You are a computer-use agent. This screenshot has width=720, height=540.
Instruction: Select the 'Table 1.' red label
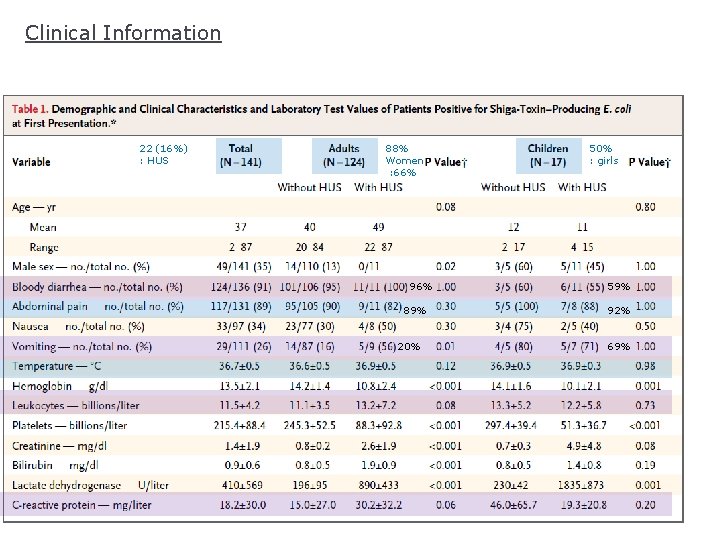[x=30, y=109]
